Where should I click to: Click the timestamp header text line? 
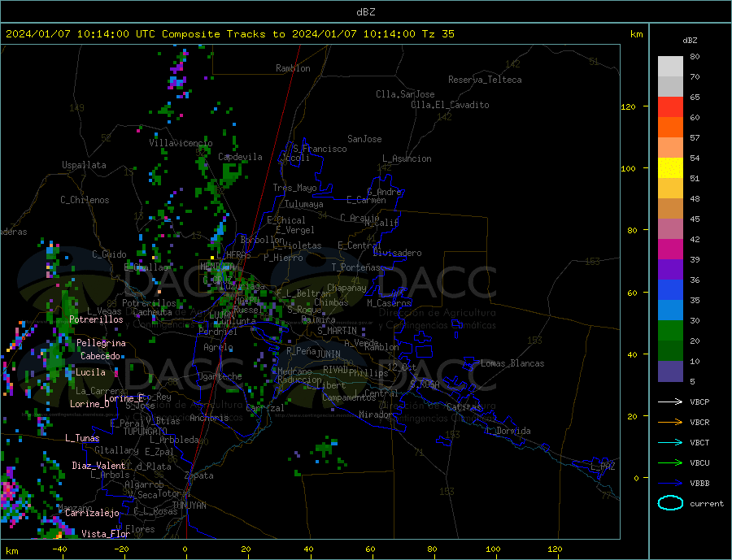tap(229, 34)
